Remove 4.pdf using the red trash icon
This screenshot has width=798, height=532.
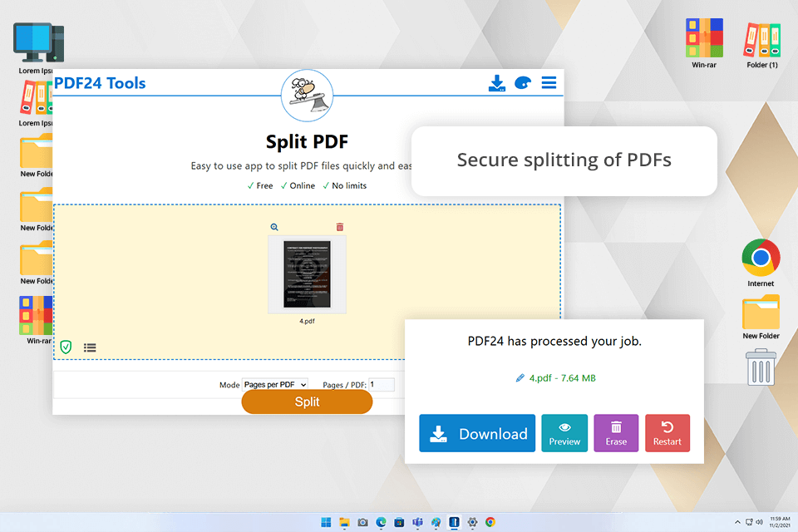coord(340,227)
